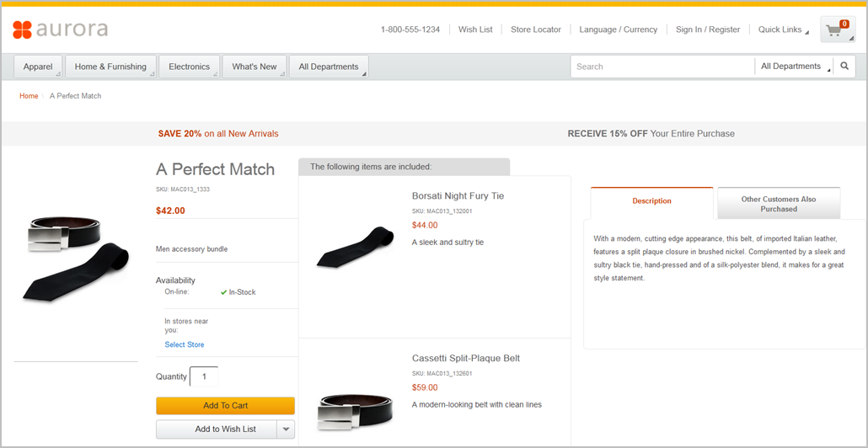Click the Cassetti Split-Plaque Belt image
Screen dimensions: 868x448
coord(355,410)
